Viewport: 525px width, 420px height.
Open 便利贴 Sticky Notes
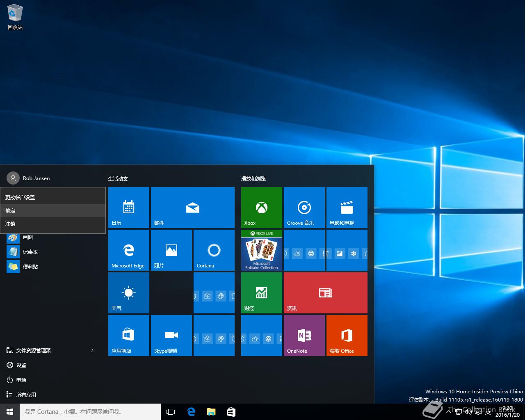coord(52,267)
